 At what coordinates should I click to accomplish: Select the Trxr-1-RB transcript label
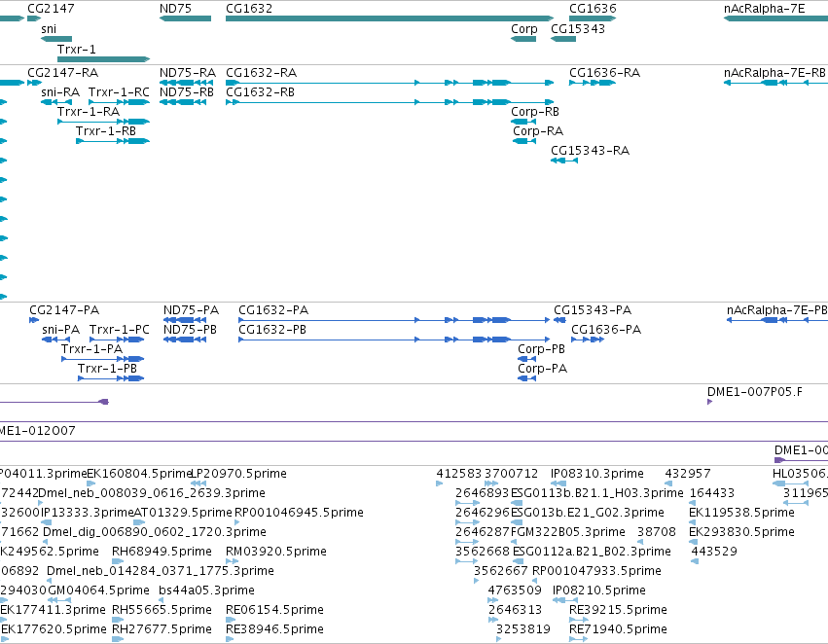pos(106,131)
